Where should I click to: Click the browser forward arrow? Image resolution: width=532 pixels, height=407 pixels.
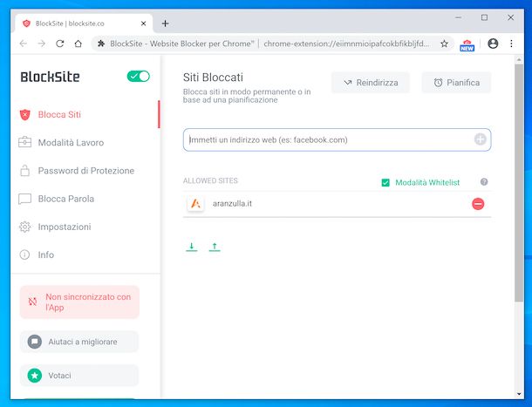(41, 44)
